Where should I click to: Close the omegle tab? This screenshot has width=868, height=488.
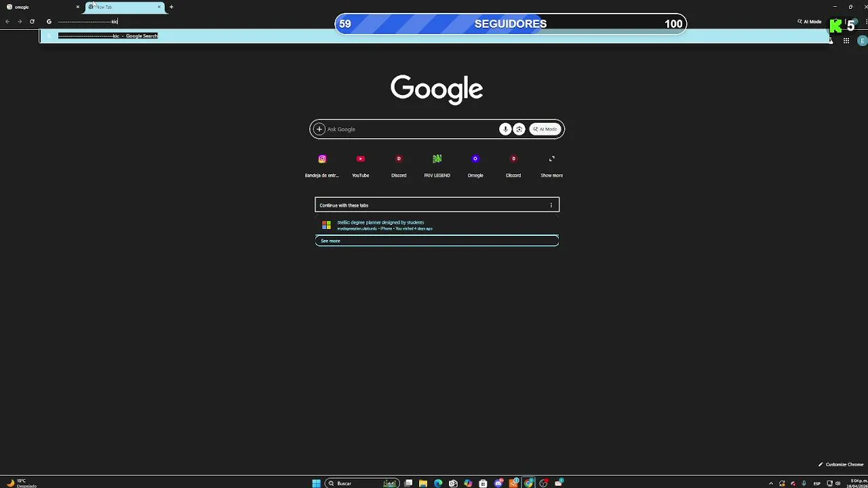coord(77,7)
